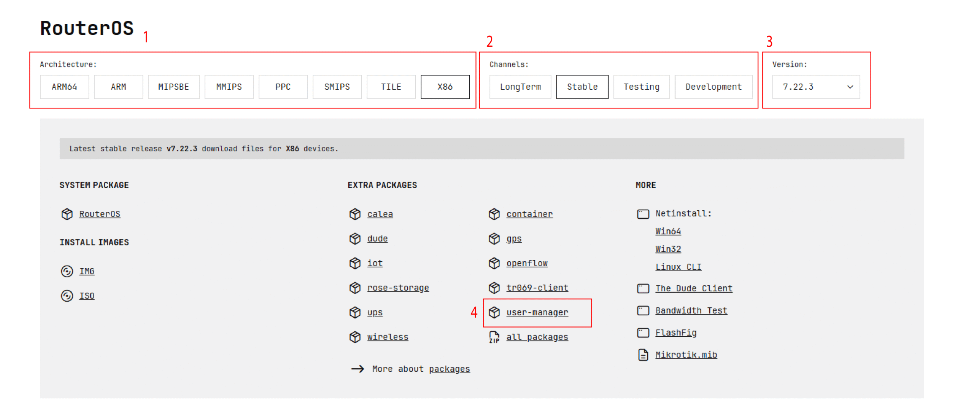Download the Mikrotik.mib file link
This screenshot has height=415, width=980.
pos(686,355)
